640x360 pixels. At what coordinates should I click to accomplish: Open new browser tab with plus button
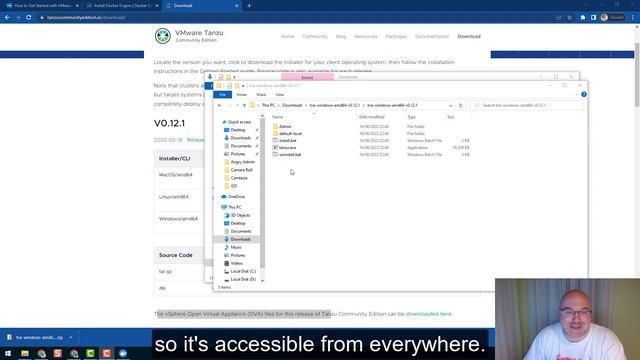(249, 6)
